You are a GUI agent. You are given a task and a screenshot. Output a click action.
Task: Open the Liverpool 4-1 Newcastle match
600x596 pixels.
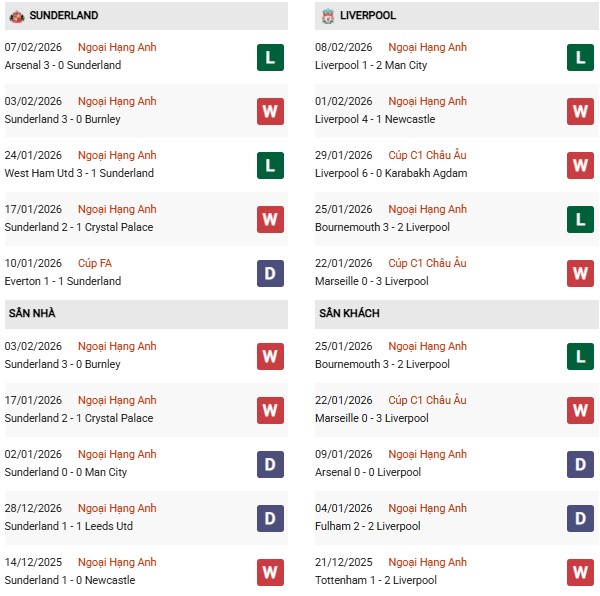tap(377, 119)
